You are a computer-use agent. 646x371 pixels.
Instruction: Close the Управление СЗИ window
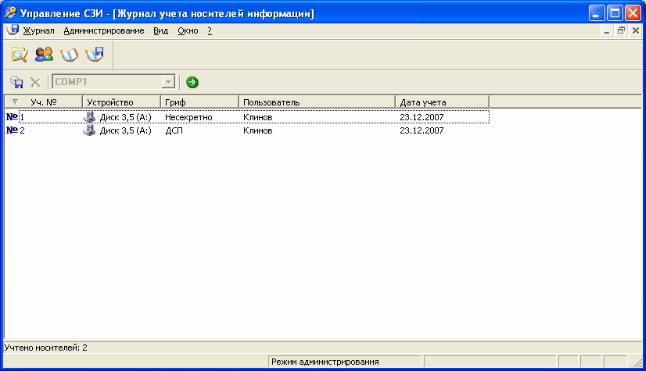point(633,13)
